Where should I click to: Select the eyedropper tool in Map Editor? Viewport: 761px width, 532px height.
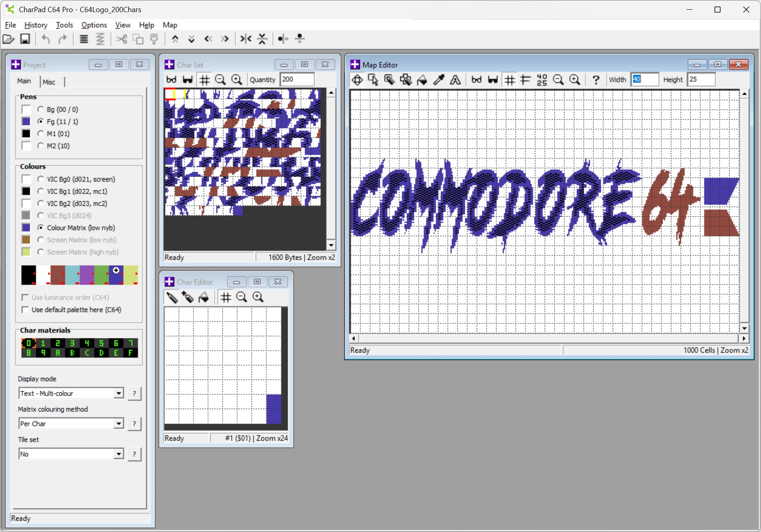tap(439, 80)
